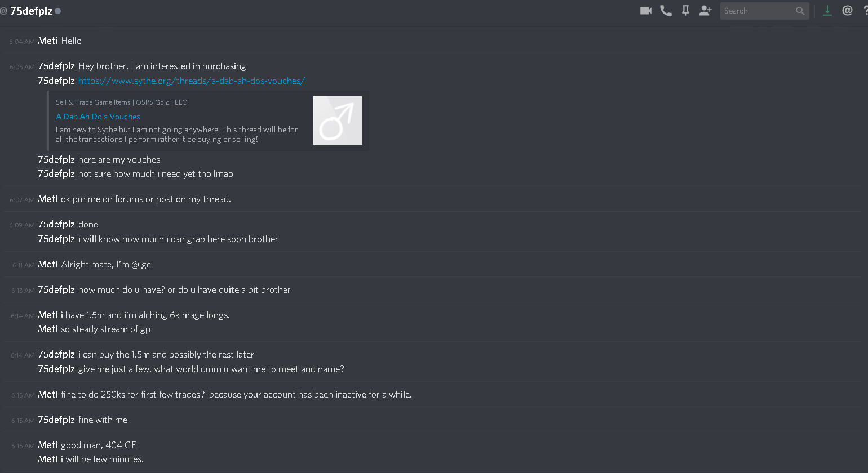Click the 6:04 AM timestamp
This screenshot has width=868, height=473.
tap(22, 42)
